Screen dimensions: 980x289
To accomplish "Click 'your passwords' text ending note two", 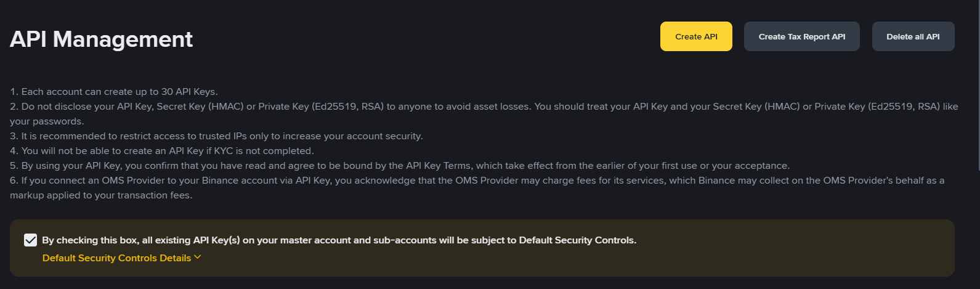I will tap(47, 121).
